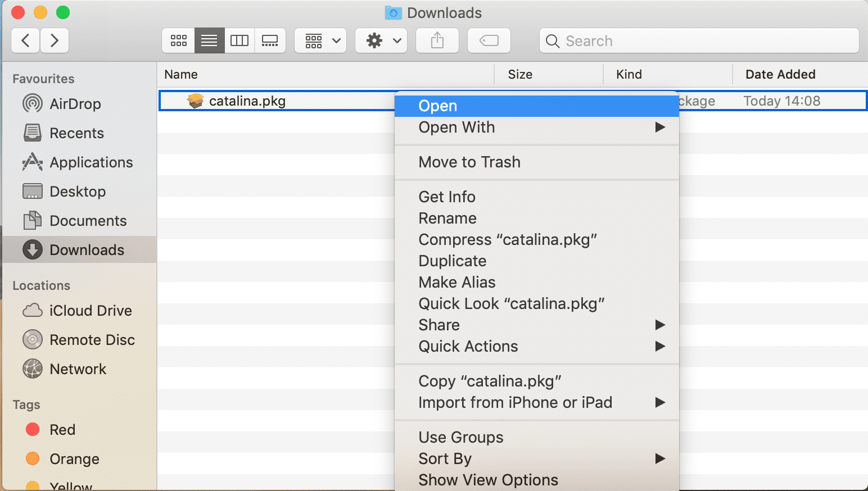Select list view button
The height and width of the screenshot is (491, 868).
209,41
